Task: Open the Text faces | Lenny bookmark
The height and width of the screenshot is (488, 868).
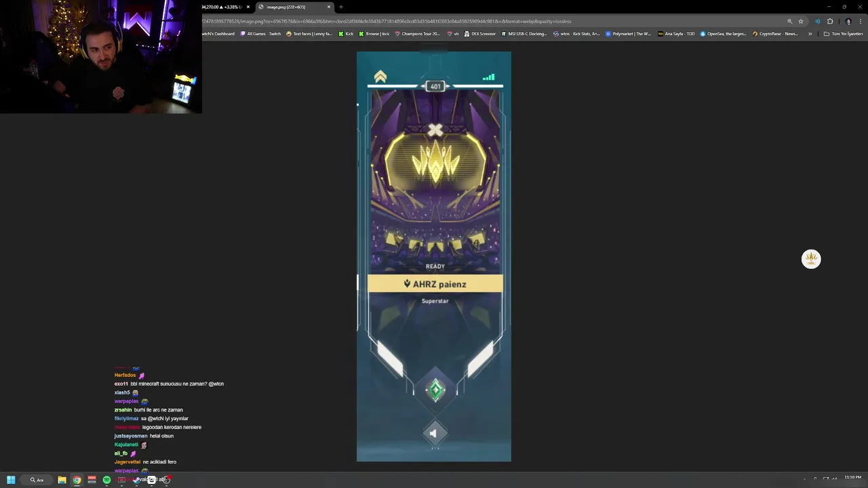Action: point(310,34)
